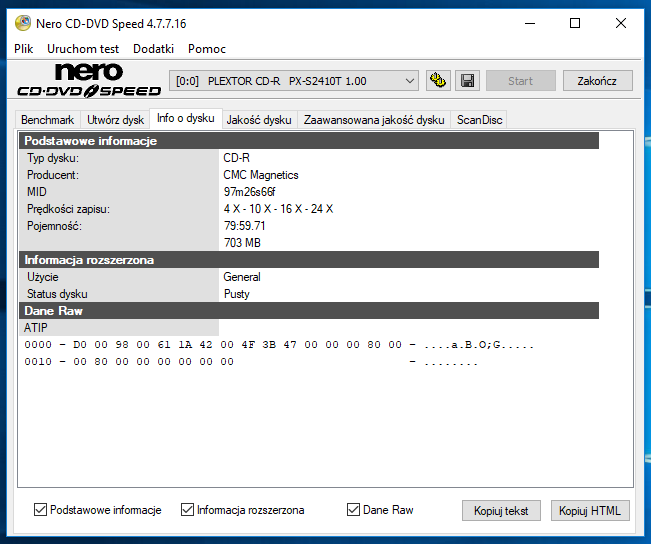
Task: Open the PLEXTOR CD-R drive dropdown
Action: click(x=294, y=81)
